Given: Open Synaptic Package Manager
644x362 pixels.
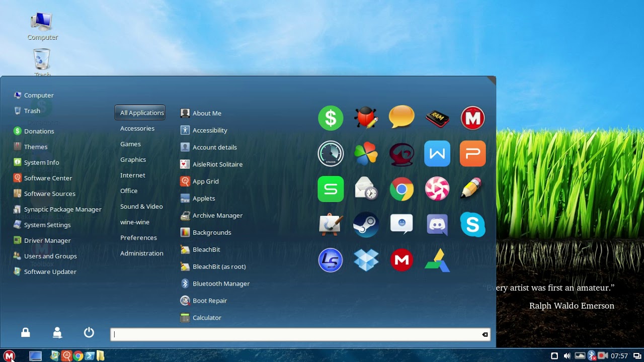Looking at the screenshot, I should (x=57, y=209).
